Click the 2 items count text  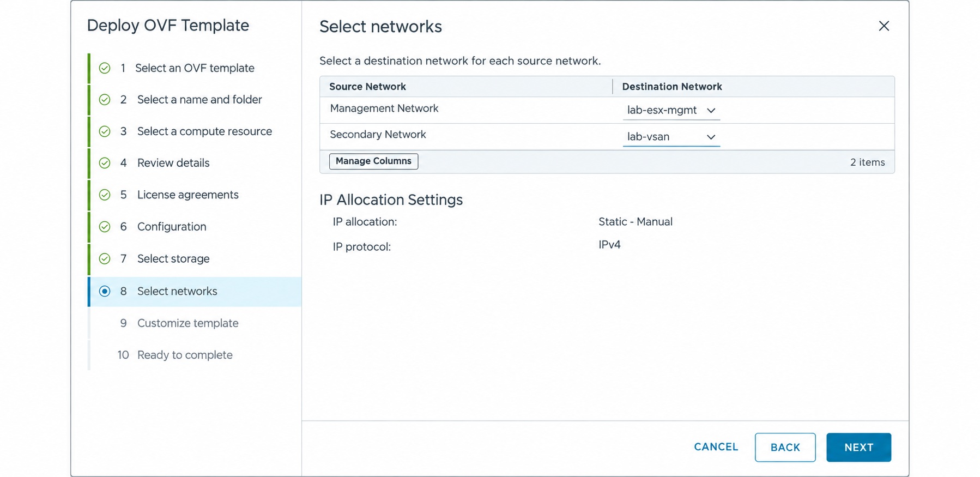click(x=867, y=162)
